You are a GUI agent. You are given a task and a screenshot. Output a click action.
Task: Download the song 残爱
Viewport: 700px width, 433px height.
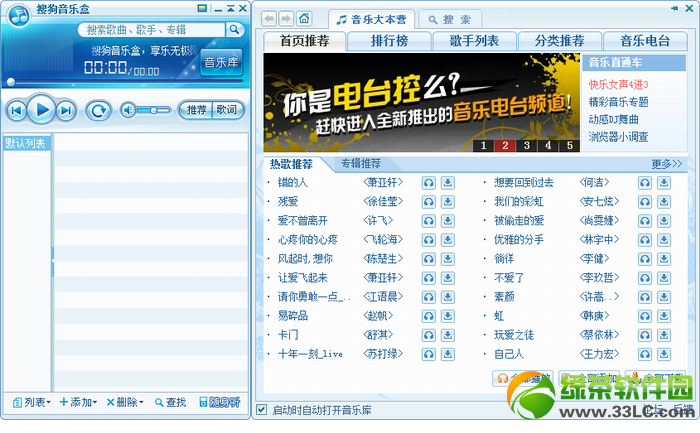pyautogui.click(x=447, y=202)
